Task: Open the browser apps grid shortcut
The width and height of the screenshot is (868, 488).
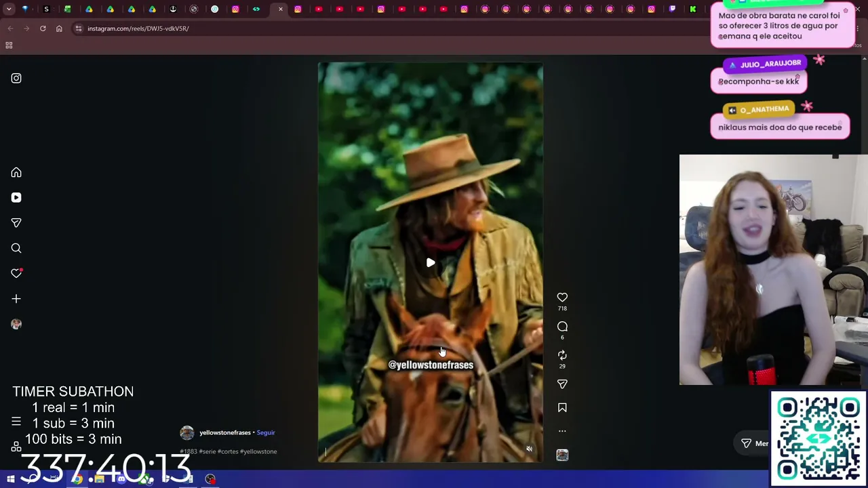Action: (9, 45)
